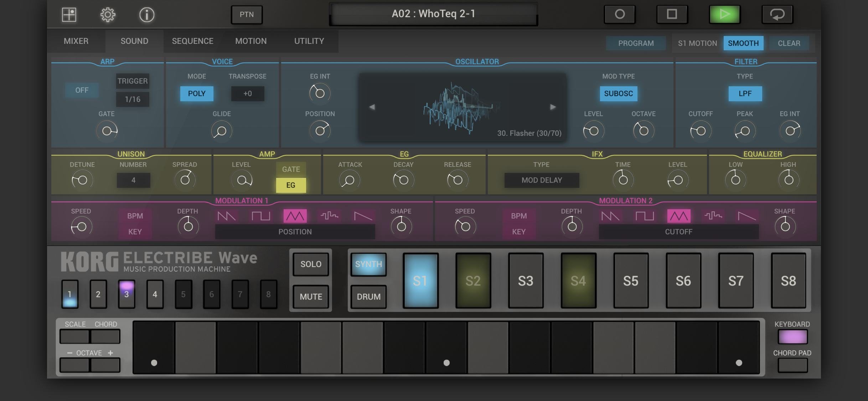The height and width of the screenshot is (401, 868).
Task: Raise keyboard OCTAVE with plus button
Action: coord(105,365)
